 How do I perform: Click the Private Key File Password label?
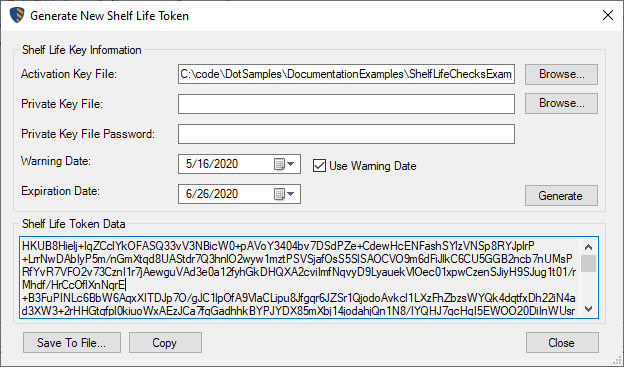tap(88, 134)
